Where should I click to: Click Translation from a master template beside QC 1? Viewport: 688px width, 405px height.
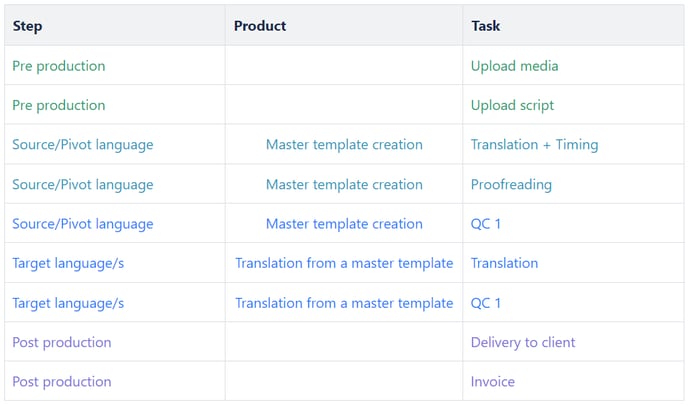344,303
